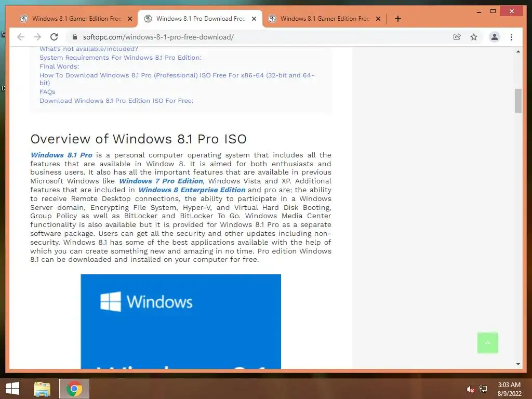This screenshot has width=532, height=399.
Task: Share this page using share icon
Action: (457, 37)
